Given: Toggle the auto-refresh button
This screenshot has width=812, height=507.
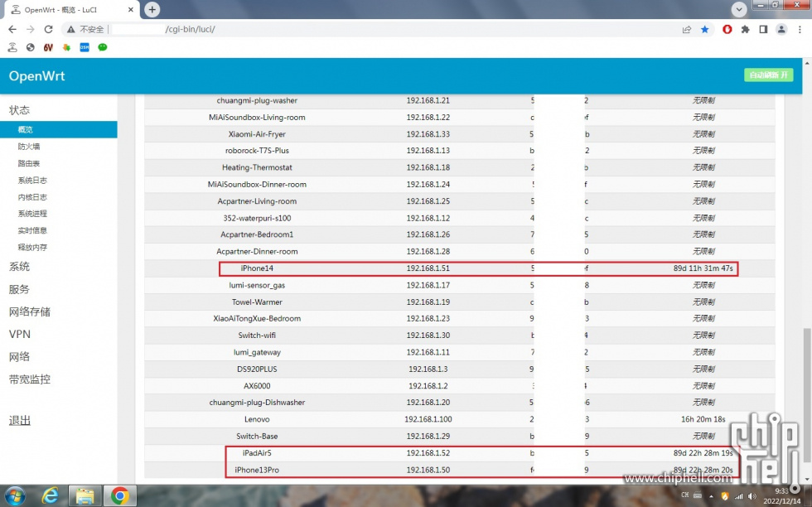Looking at the screenshot, I should coord(769,75).
